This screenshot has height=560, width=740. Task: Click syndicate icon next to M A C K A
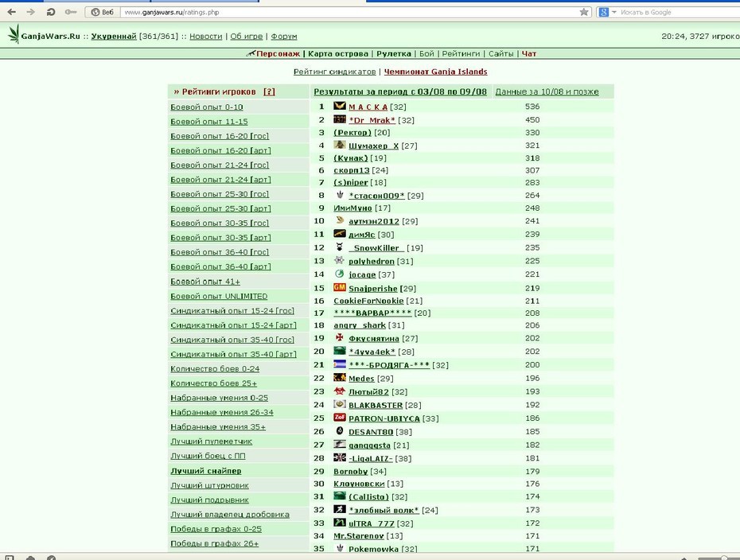pyautogui.click(x=340, y=106)
